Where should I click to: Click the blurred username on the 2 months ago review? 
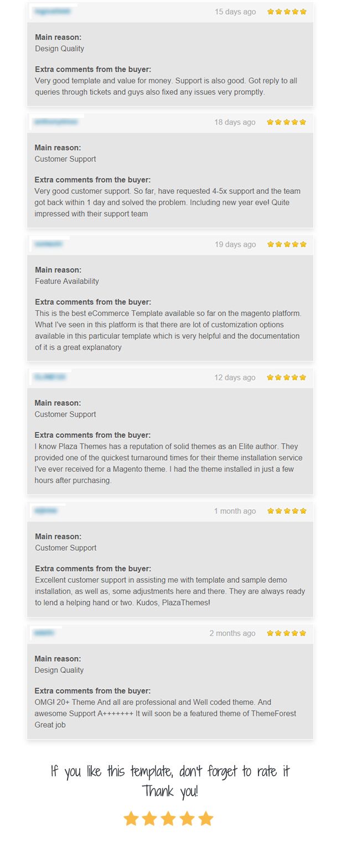pos(44,633)
